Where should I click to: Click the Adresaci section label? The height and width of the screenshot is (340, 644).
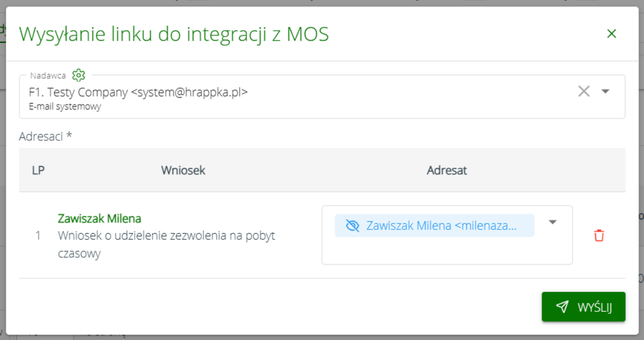coord(45,136)
